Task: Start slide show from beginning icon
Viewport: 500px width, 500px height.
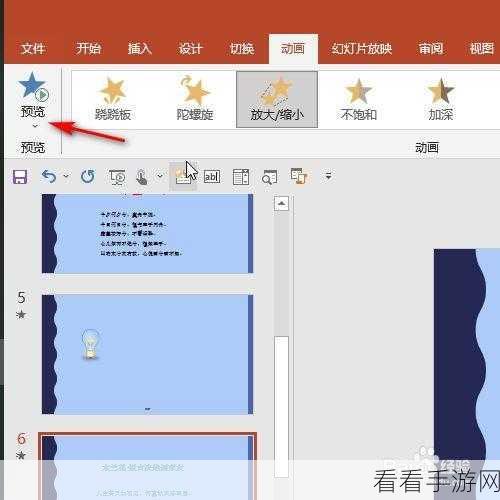Action: click(x=117, y=177)
